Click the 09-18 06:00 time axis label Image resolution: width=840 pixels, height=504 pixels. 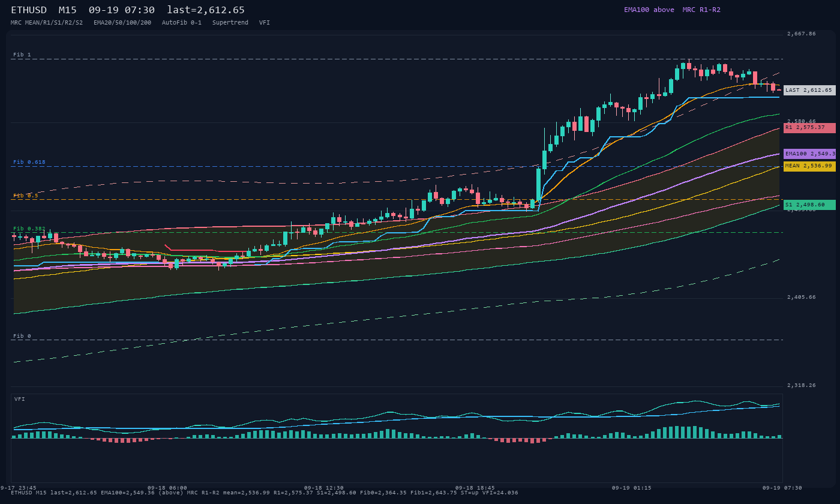pyautogui.click(x=167, y=488)
